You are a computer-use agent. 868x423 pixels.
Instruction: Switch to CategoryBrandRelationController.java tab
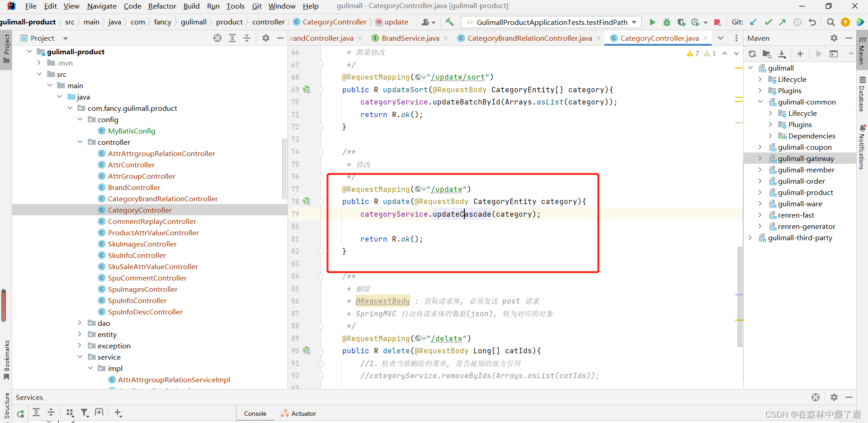pyautogui.click(x=529, y=38)
